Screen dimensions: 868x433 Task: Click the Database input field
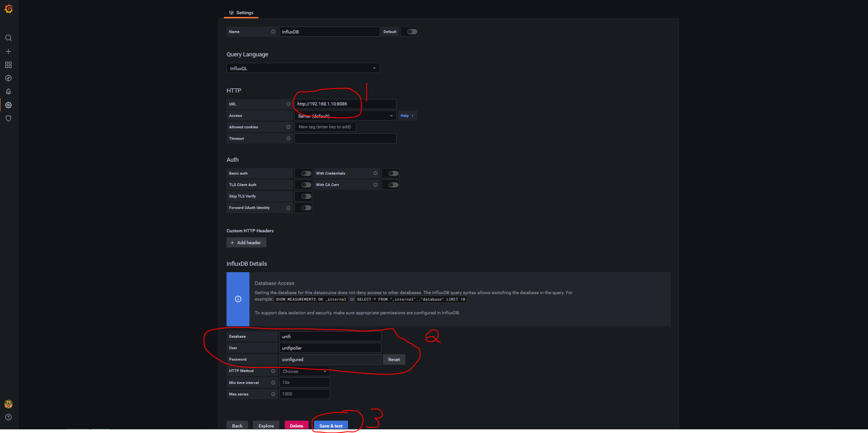point(330,336)
